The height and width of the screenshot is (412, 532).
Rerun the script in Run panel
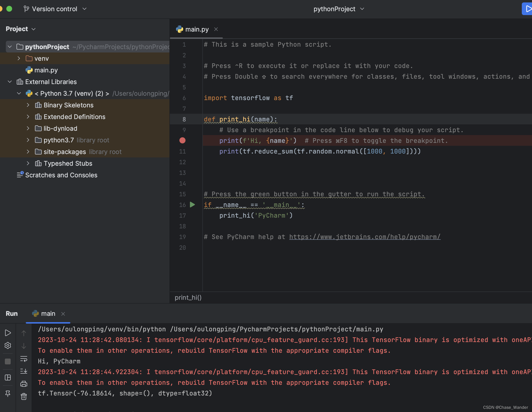(8, 333)
